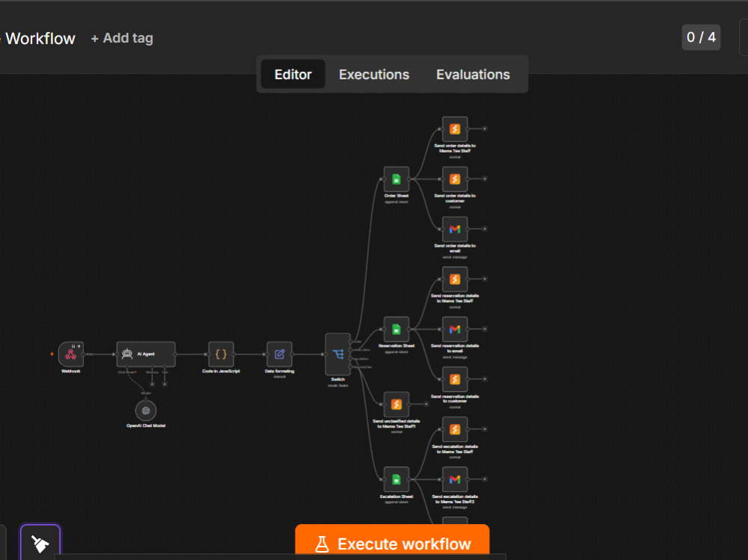Click the output plus on Send reservation details to email

point(485,329)
